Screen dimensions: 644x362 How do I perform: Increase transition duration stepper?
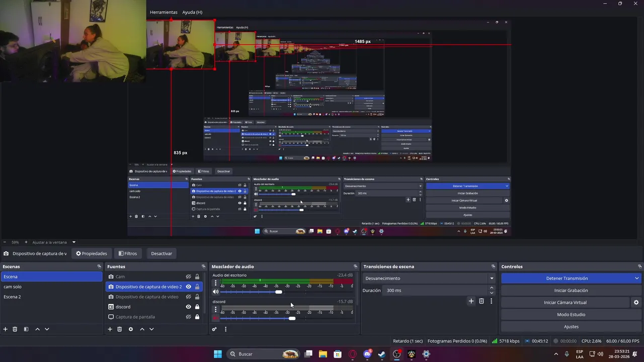[492, 288]
